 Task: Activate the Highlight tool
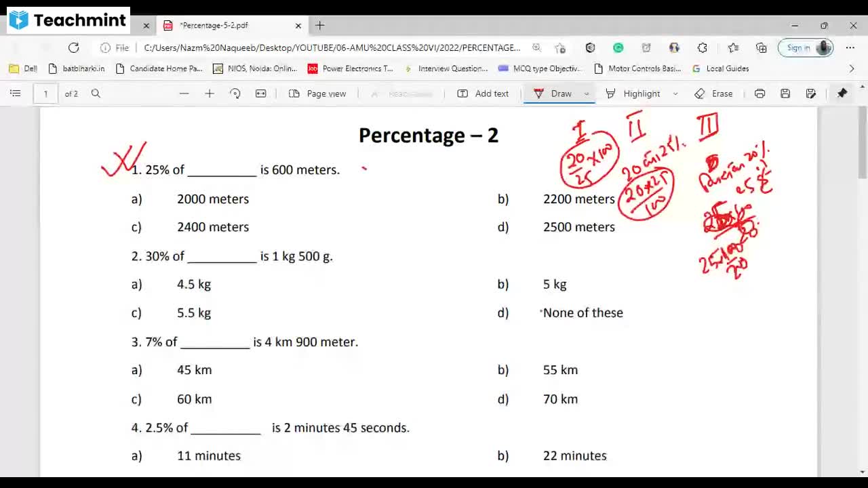pos(633,94)
